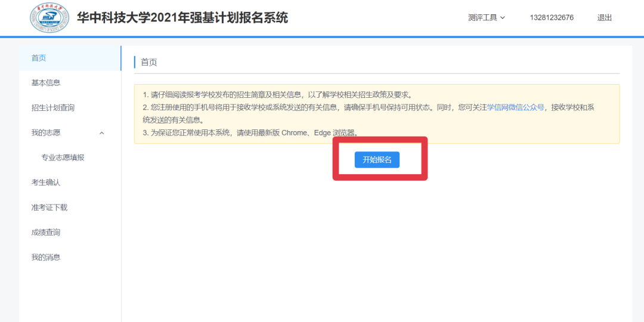Click the account number 13281232676
644x322 pixels.
(552, 18)
